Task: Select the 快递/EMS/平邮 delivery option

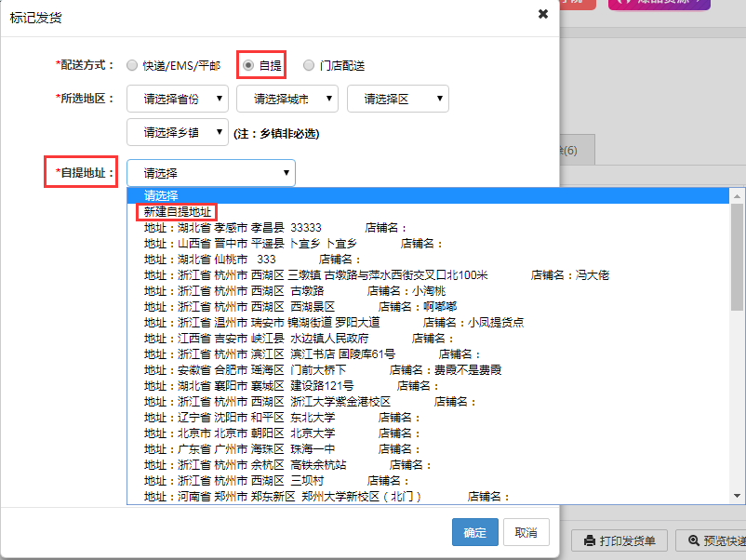Action: (x=132, y=66)
